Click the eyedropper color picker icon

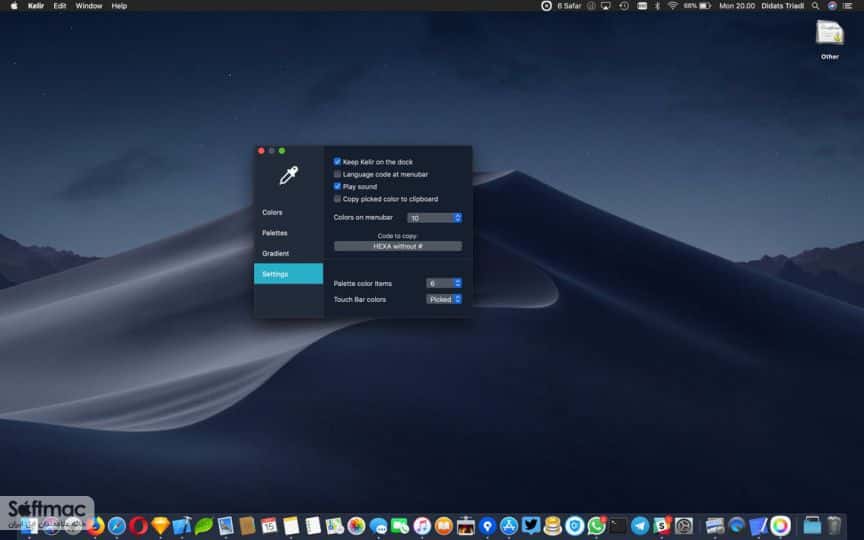tap(289, 175)
